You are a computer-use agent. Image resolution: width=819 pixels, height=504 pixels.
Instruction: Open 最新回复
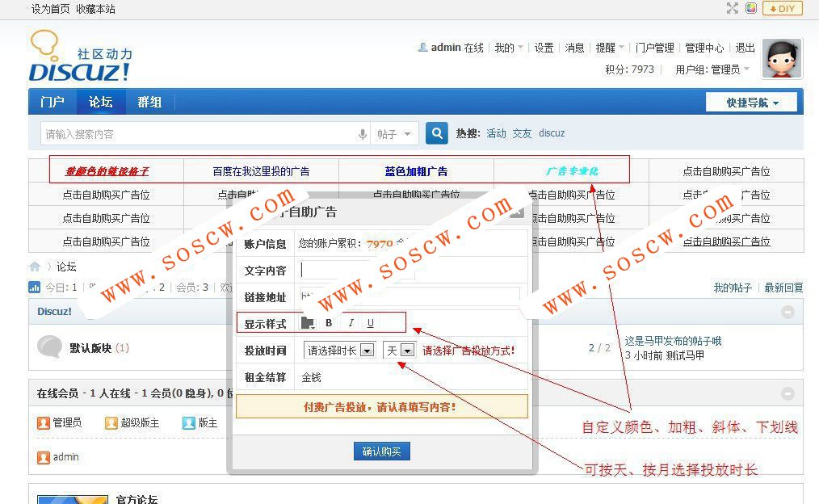pyautogui.click(x=783, y=288)
